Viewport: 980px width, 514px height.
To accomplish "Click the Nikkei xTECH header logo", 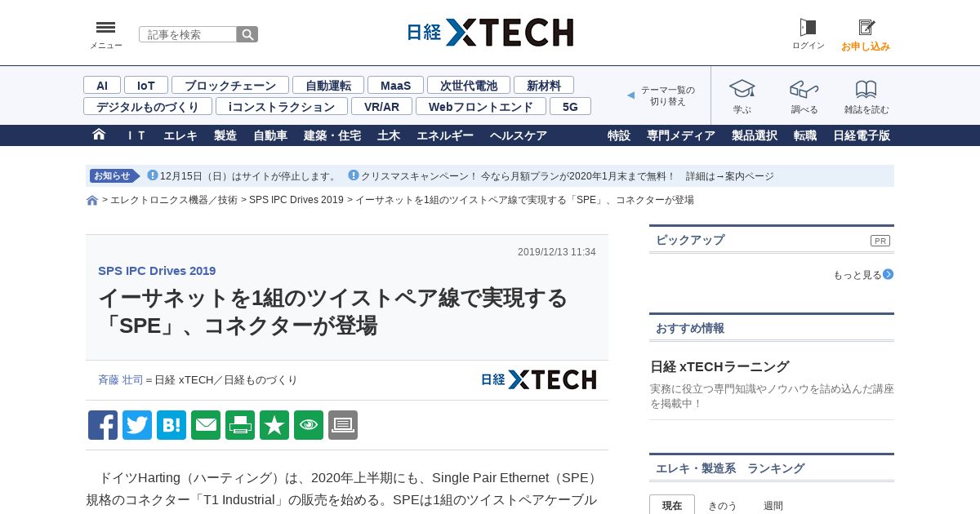I will coord(490,33).
